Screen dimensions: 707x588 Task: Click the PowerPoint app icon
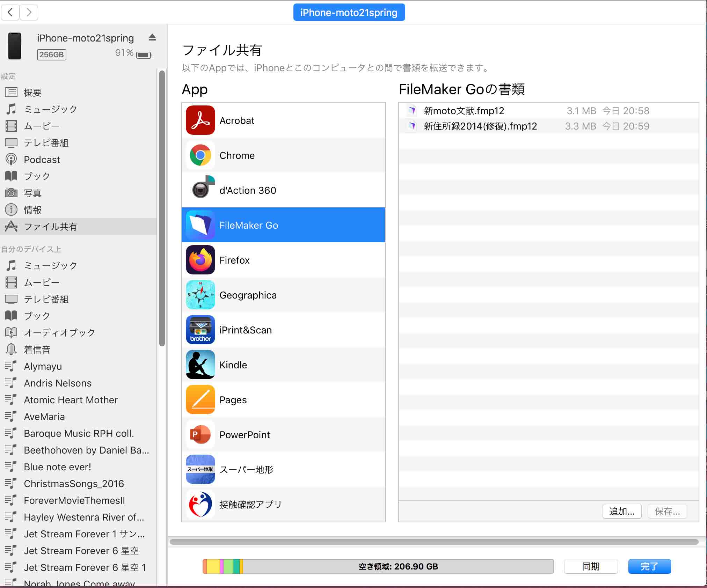click(x=200, y=434)
